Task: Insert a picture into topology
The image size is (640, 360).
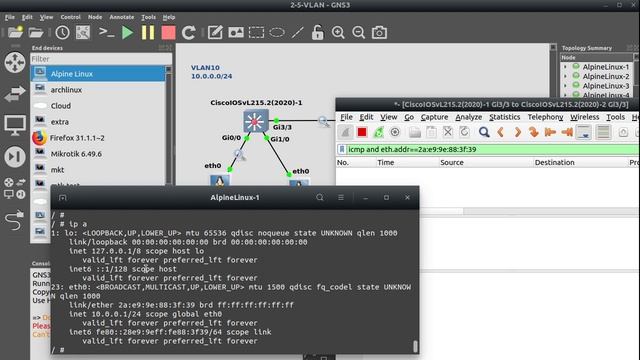Action: tap(236, 32)
